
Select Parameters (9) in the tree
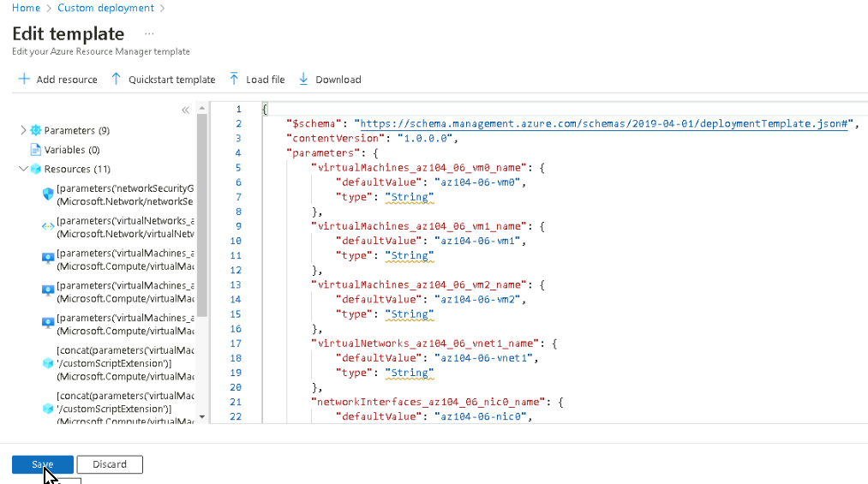pyautogui.click(x=77, y=130)
